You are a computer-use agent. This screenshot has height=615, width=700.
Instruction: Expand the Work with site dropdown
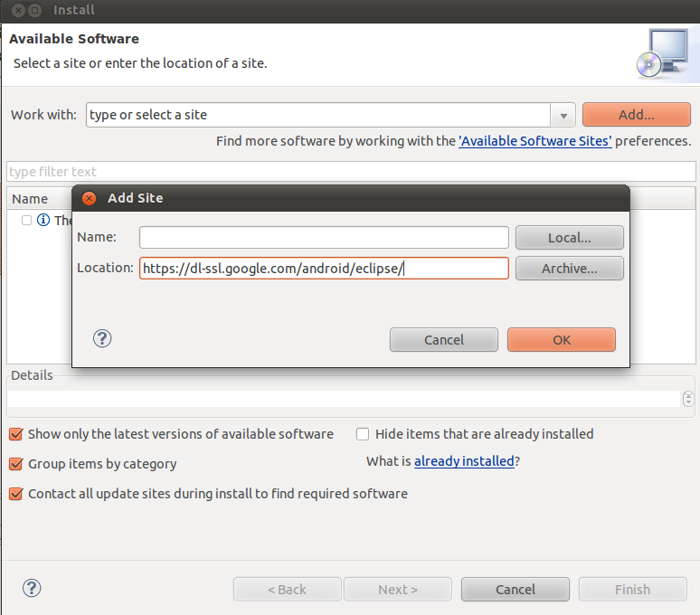coord(563,116)
